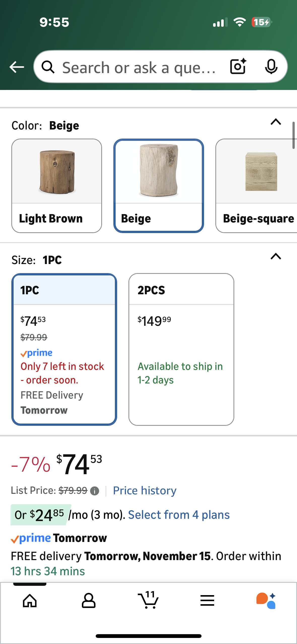
Task: Tap Select from 4 plans
Action: 179,514
